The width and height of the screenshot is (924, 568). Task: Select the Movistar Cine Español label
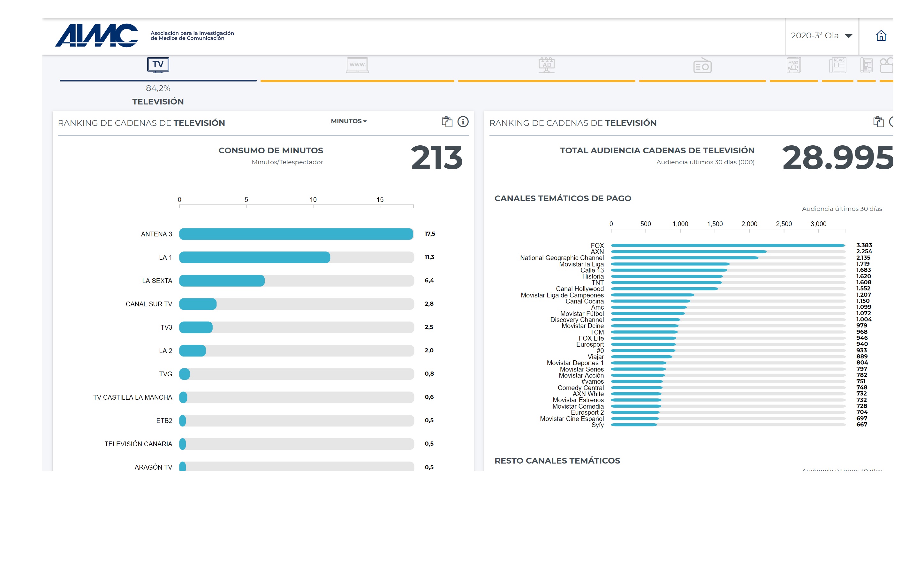(572, 419)
